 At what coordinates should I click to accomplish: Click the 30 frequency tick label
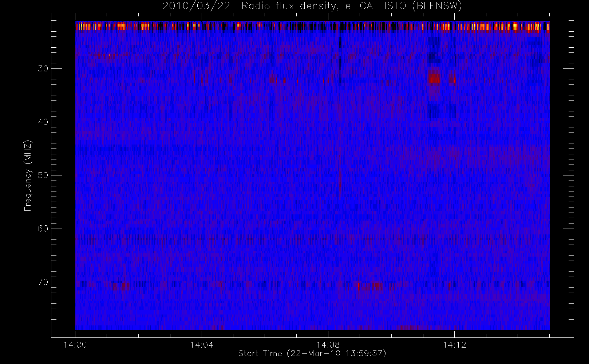(43, 68)
